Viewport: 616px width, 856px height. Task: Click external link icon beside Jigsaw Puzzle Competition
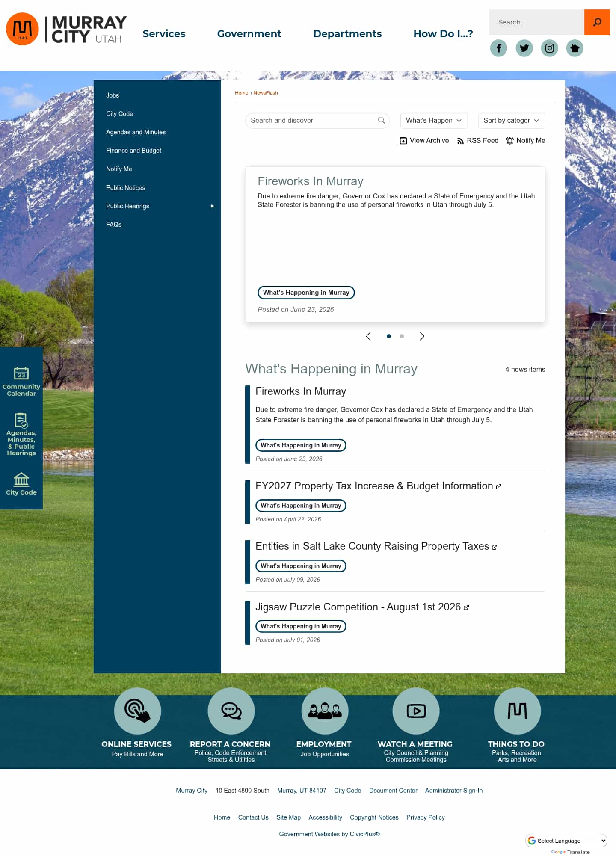(x=466, y=607)
